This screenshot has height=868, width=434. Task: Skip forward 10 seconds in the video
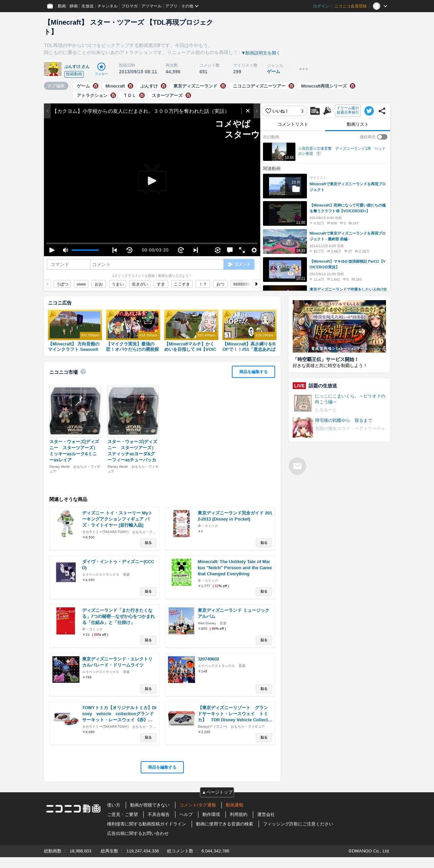point(181,250)
